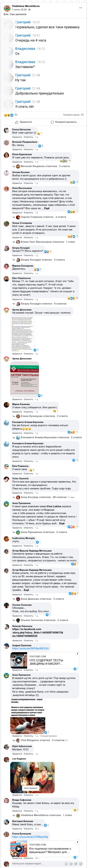Expand Могилей Людмила's 3 replies

point(45,166)
